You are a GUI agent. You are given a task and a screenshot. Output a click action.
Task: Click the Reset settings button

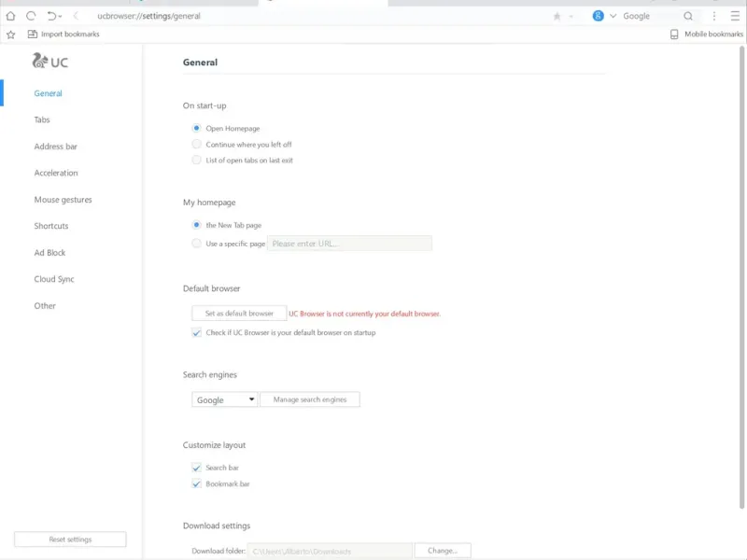coord(70,539)
